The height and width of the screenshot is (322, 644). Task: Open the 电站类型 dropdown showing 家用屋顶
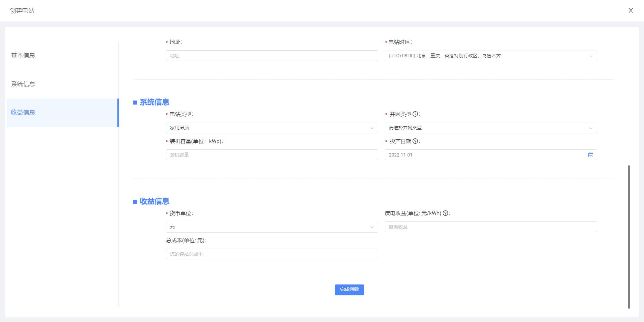coord(272,128)
